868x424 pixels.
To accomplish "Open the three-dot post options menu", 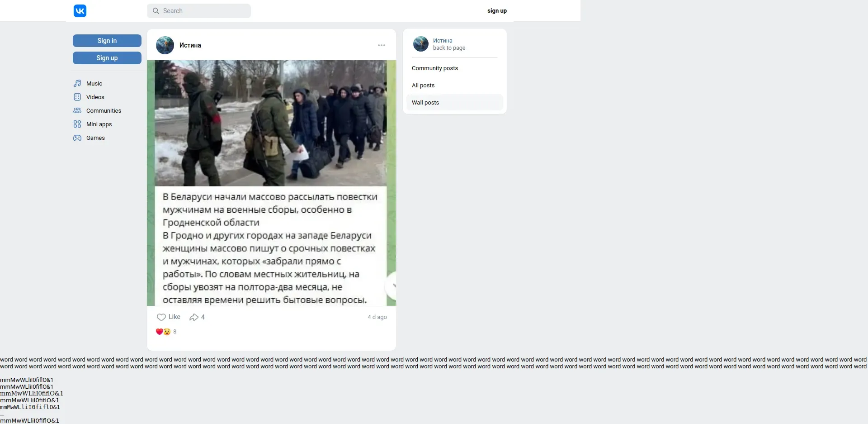I will [x=382, y=45].
